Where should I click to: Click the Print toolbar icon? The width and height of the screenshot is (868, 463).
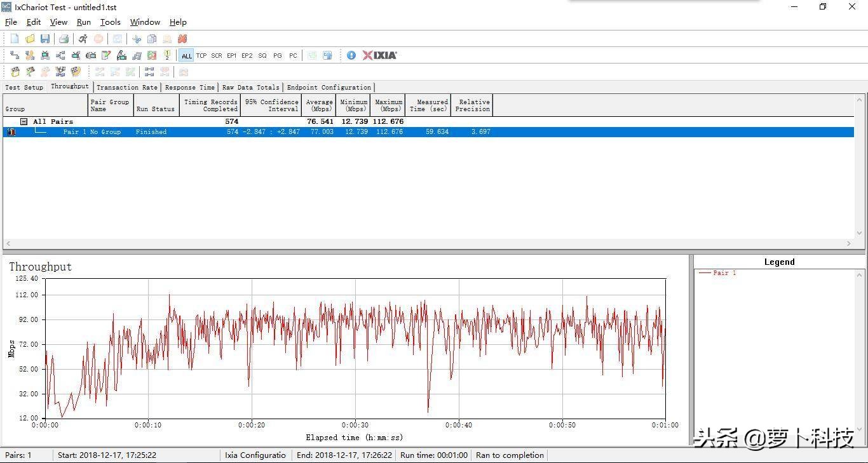pos(64,39)
